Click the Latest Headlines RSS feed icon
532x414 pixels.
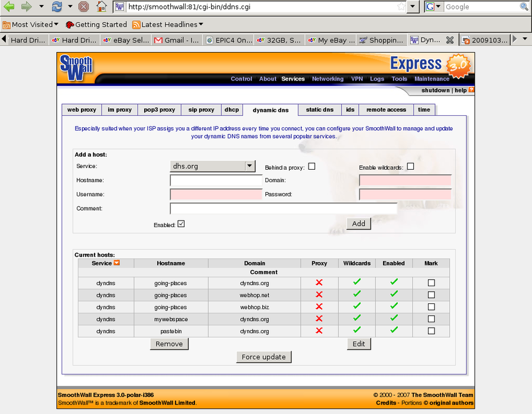pos(137,24)
